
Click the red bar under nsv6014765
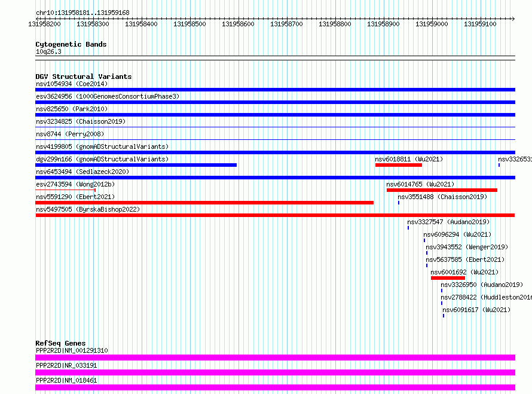point(442,190)
